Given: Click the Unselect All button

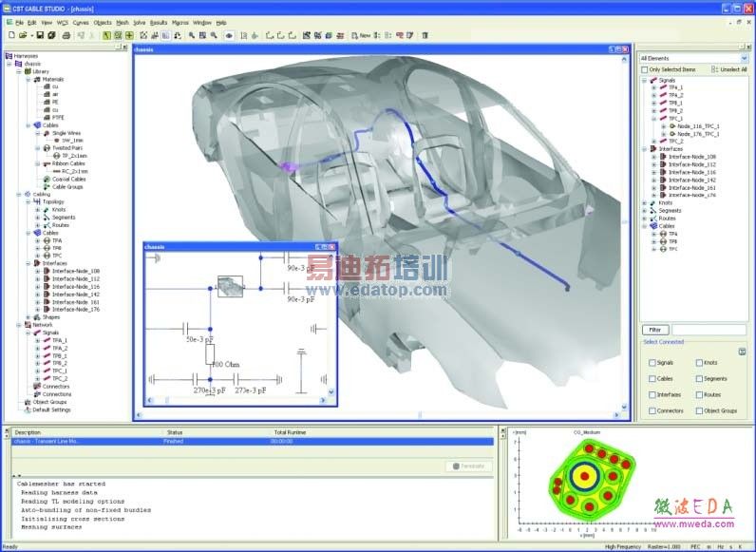Looking at the screenshot, I should (729, 69).
